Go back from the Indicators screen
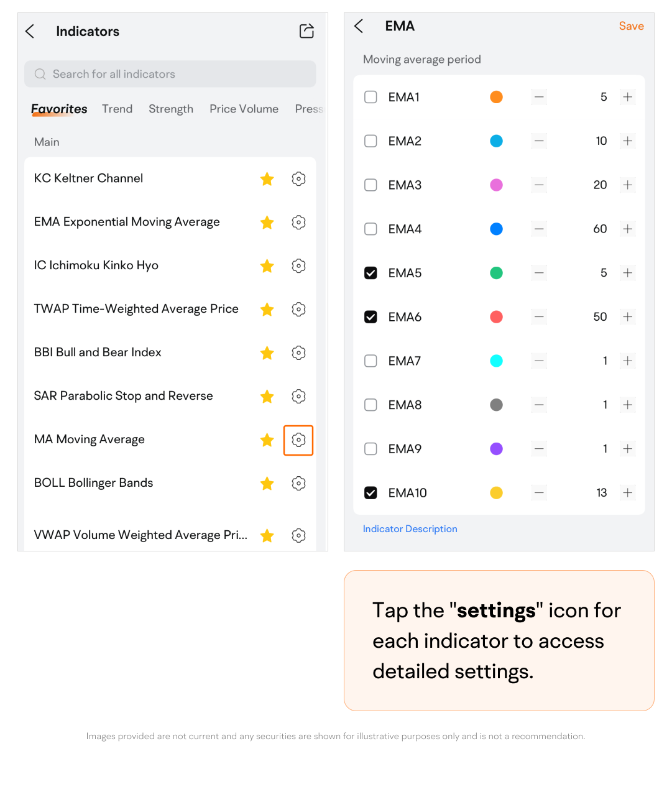Viewport: 672px width, 792px height. coord(30,31)
